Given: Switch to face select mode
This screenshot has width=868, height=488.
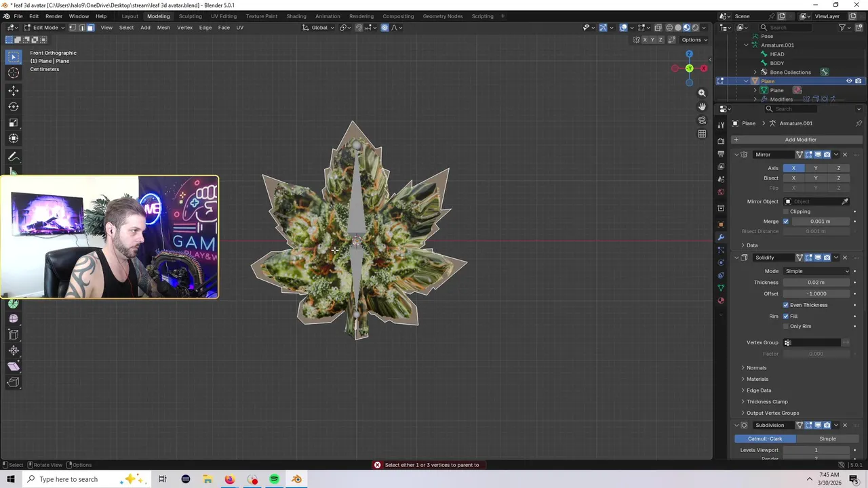Looking at the screenshot, I should tap(90, 28).
